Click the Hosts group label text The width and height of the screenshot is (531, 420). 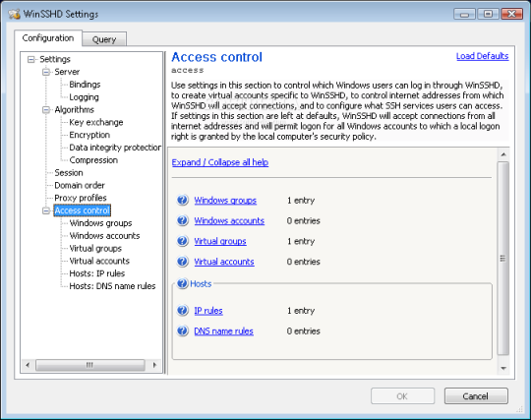(x=201, y=284)
